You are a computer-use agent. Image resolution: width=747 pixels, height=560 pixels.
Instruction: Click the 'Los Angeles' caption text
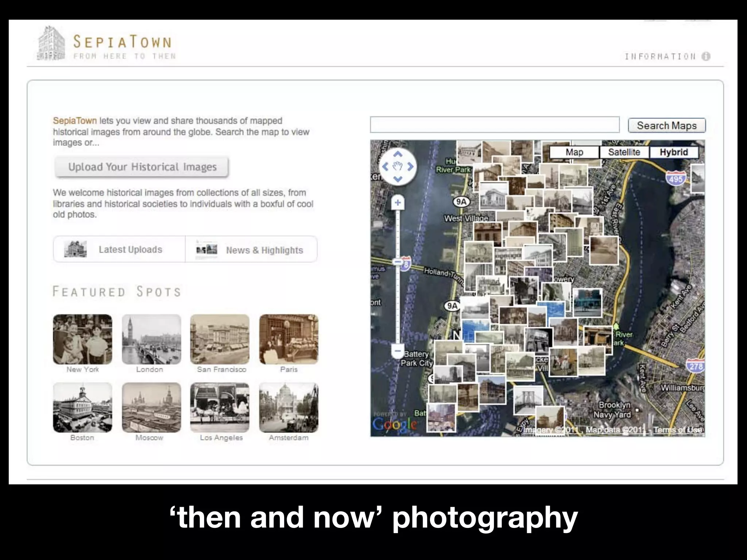[x=221, y=437]
